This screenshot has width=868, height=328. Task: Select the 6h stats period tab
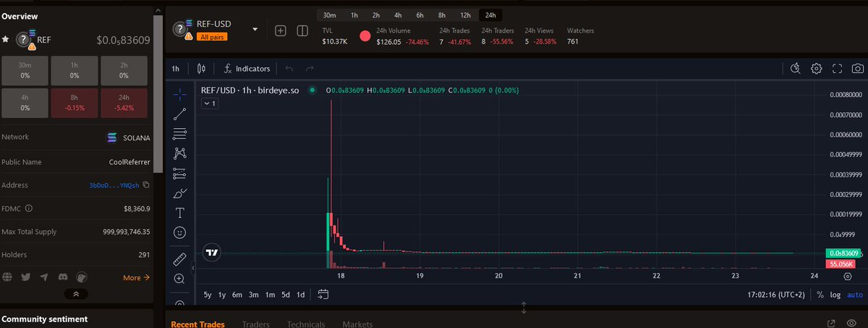420,15
